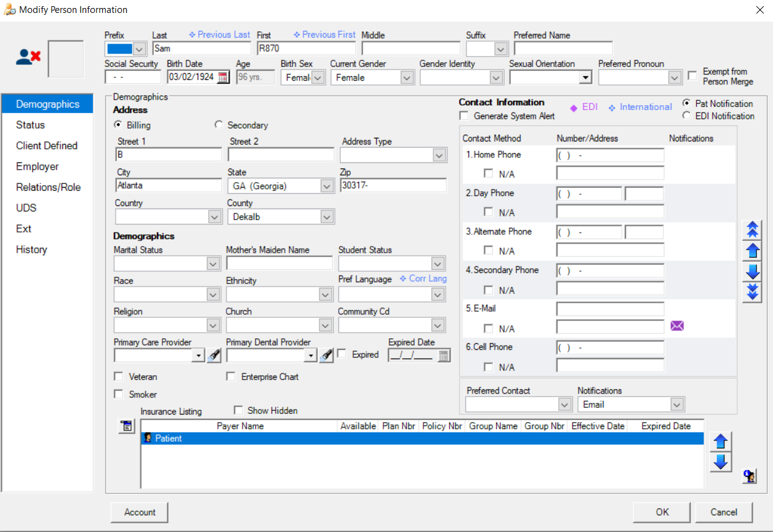
Task: Open Primary Care Provider search flashlight
Action: pos(214,355)
